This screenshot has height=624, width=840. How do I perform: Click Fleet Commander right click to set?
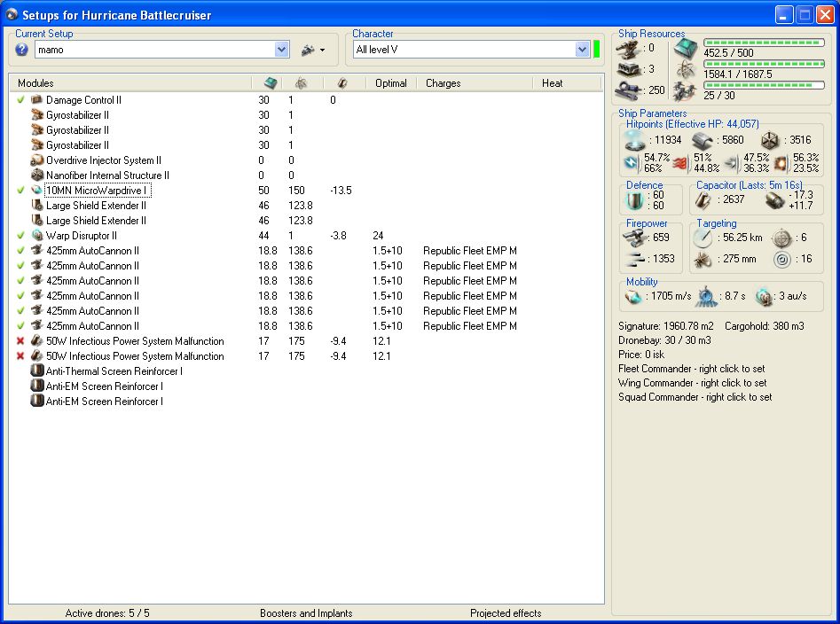pyautogui.click(x=691, y=369)
